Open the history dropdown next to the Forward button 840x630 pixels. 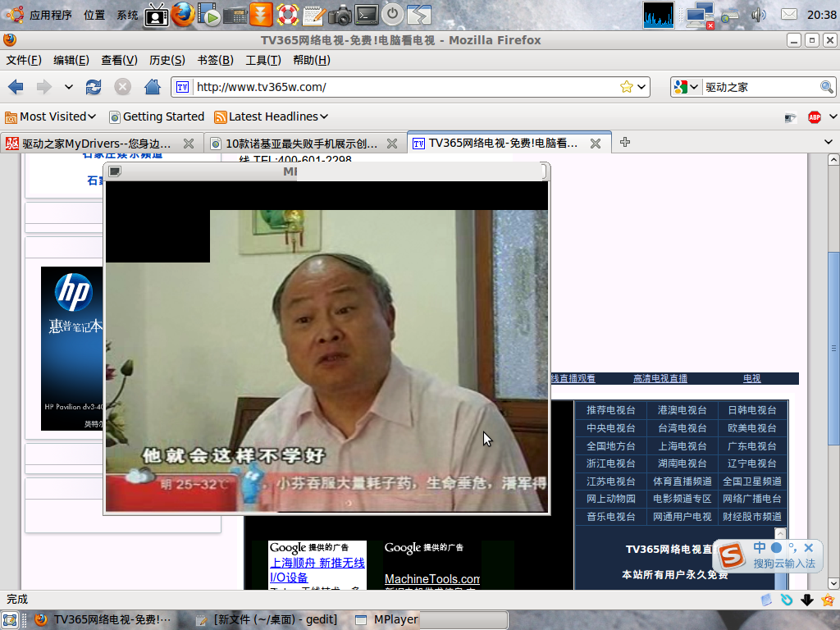tap(69, 87)
